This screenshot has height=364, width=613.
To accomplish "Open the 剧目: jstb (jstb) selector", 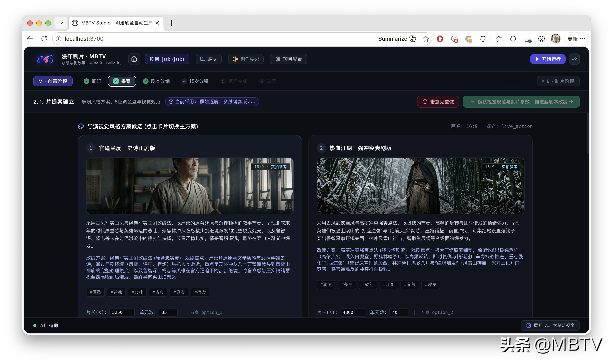I will tap(167, 59).
